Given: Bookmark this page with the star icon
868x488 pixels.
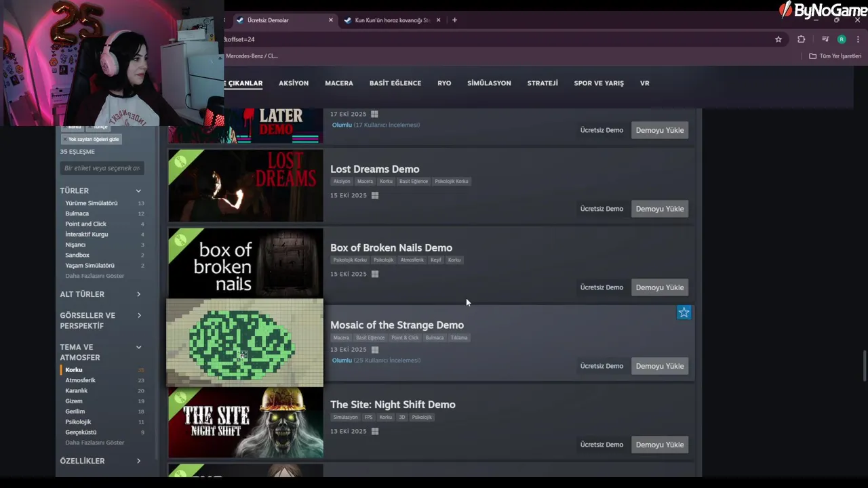Looking at the screenshot, I should point(778,39).
